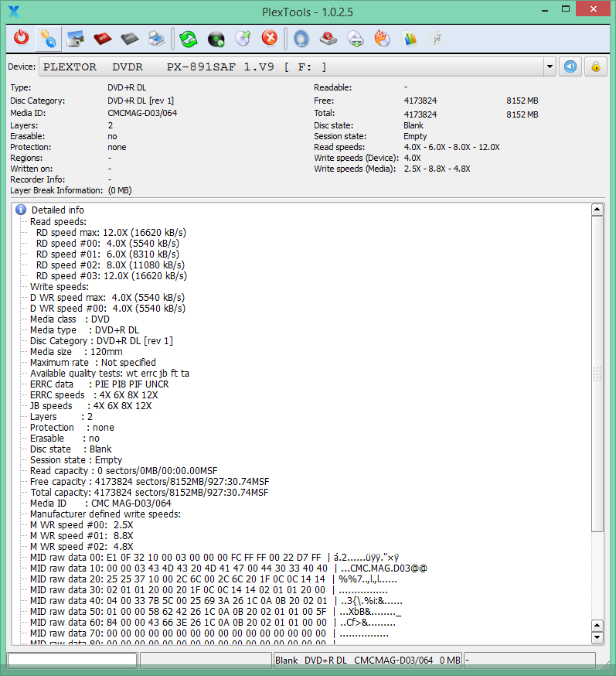Image resolution: width=616 pixels, height=676 pixels.
Task: Select 'M WR speed #01: 8.8X' row
Action: [x=81, y=536]
